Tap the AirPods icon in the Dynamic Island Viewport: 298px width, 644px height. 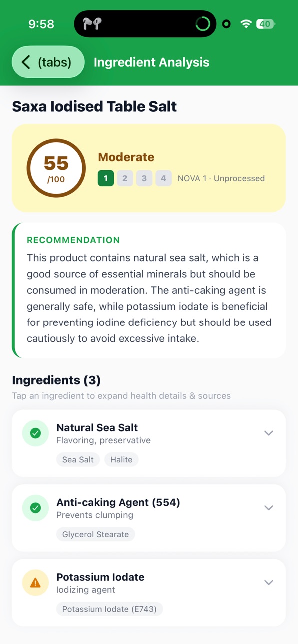92,24
